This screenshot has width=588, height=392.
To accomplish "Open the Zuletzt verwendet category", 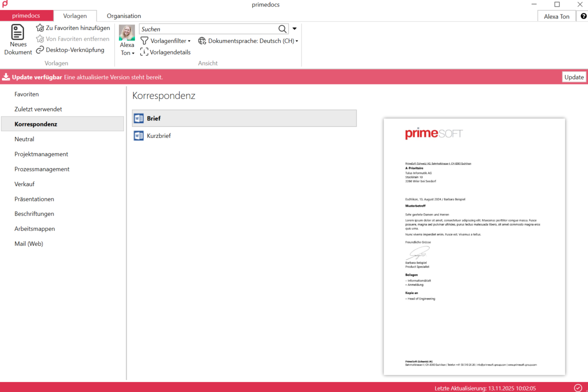I will [62, 109].
